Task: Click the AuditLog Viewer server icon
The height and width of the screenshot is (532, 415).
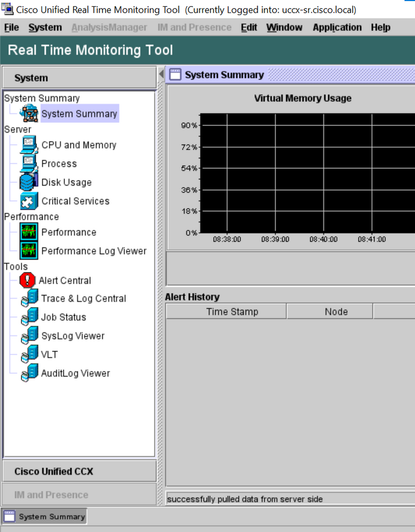Action: 29,373
